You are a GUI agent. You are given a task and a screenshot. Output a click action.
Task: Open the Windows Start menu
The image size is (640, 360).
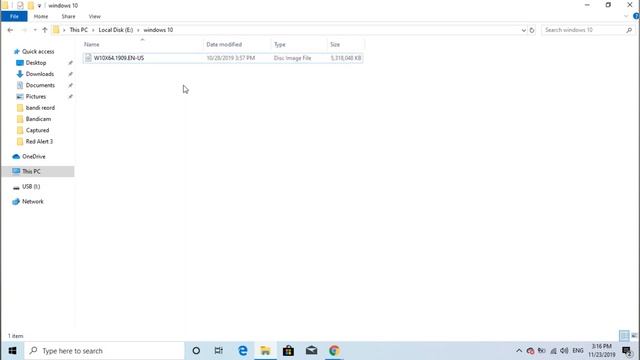(x=12, y=351)
